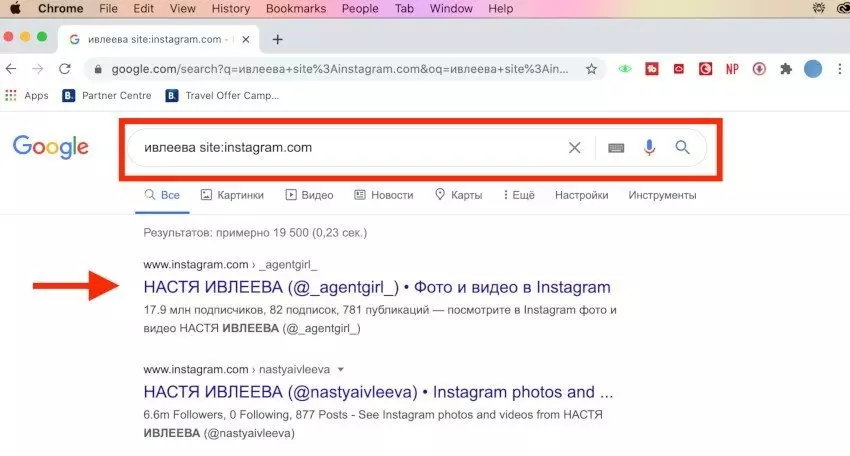This screenshot has height=456, width=850.
Task: Switch to the Карты tab
Action: point(459,195)
